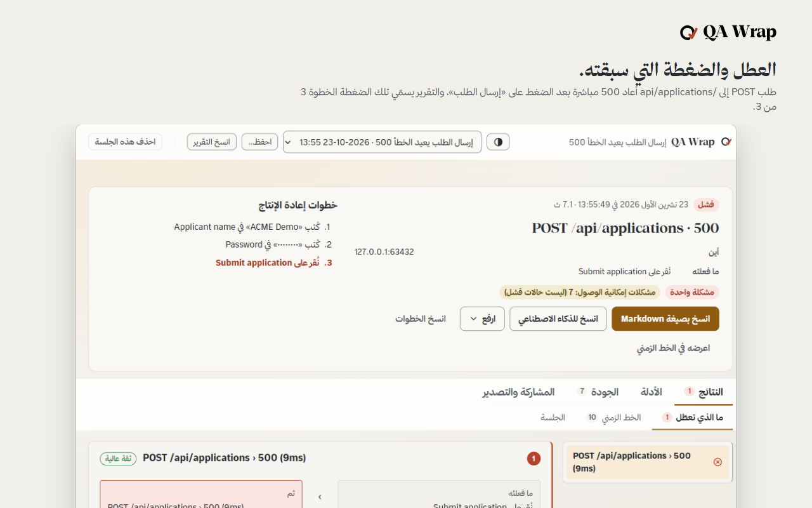Select the الخط الزمني sub-tab
The image size is (812, 508).
[x=613, y=417]
